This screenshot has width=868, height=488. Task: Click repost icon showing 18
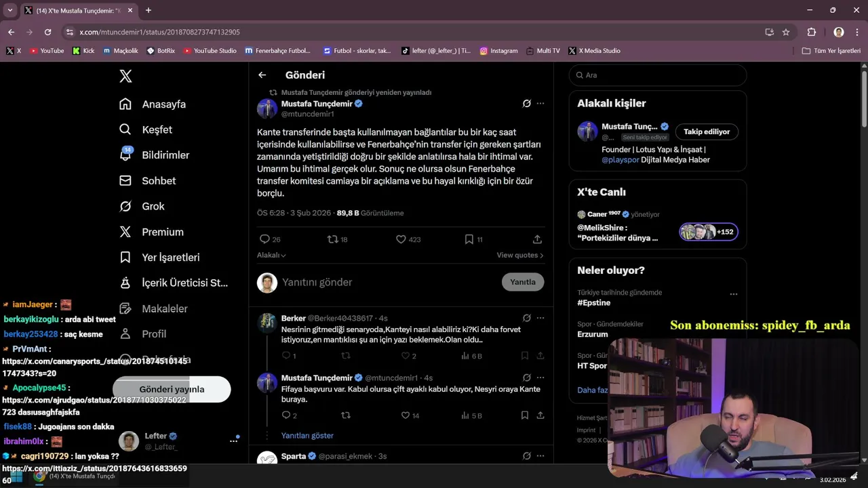tap(332, 239)
